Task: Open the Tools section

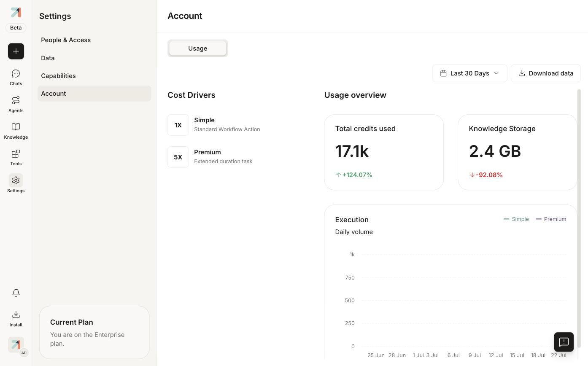Action: pos(16,158)
